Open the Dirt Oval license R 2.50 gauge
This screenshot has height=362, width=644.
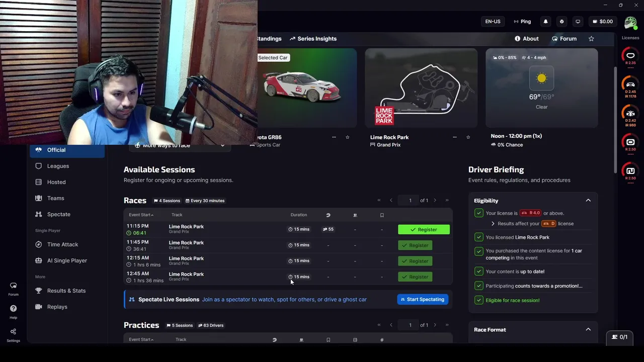click(630, 143)
